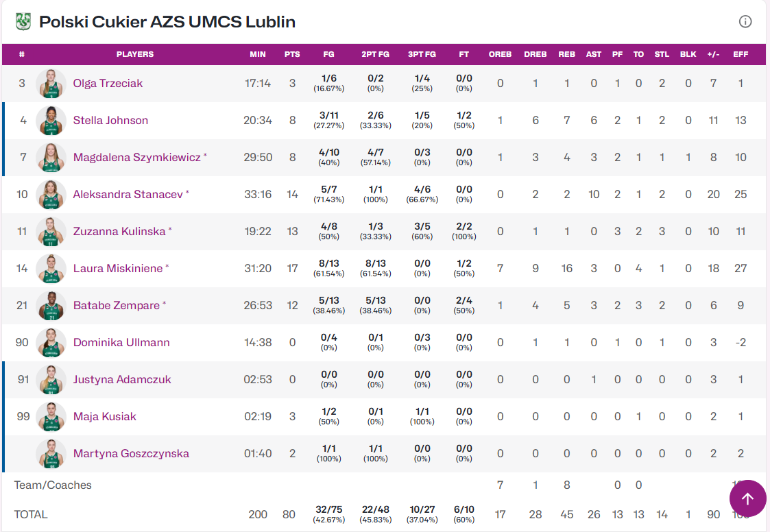This screenshot has width=770, height=532.
Task: Open Laura Miskiniene's player link
Action: click(118, 268)
